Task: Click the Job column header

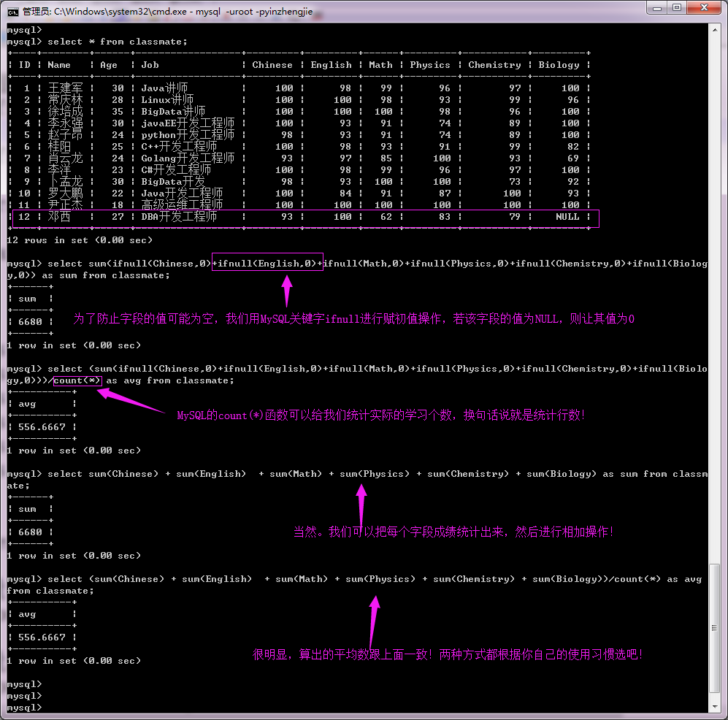Action: [150, 64]
